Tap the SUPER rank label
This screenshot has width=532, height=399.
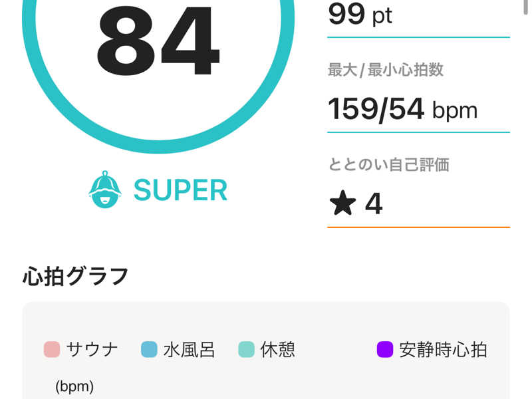pyautogui.click(x=180, y=190)
